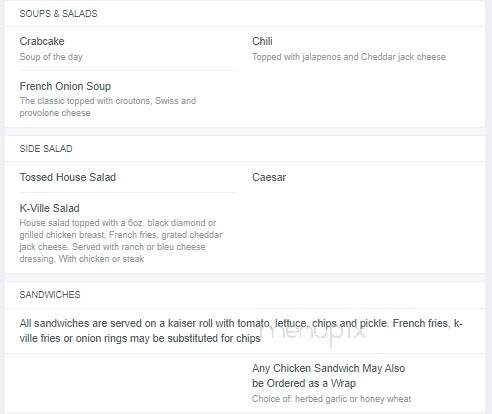Click the ranch or bleu cheese dressing line
Viewport: 492px width, 414px height.
(x=112, y=247)
